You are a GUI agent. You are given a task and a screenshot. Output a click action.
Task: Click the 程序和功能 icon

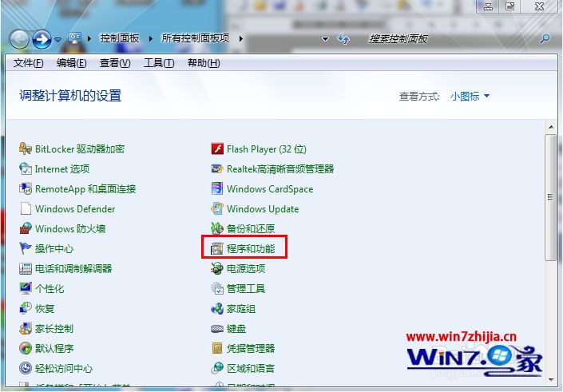coord(217,248)
